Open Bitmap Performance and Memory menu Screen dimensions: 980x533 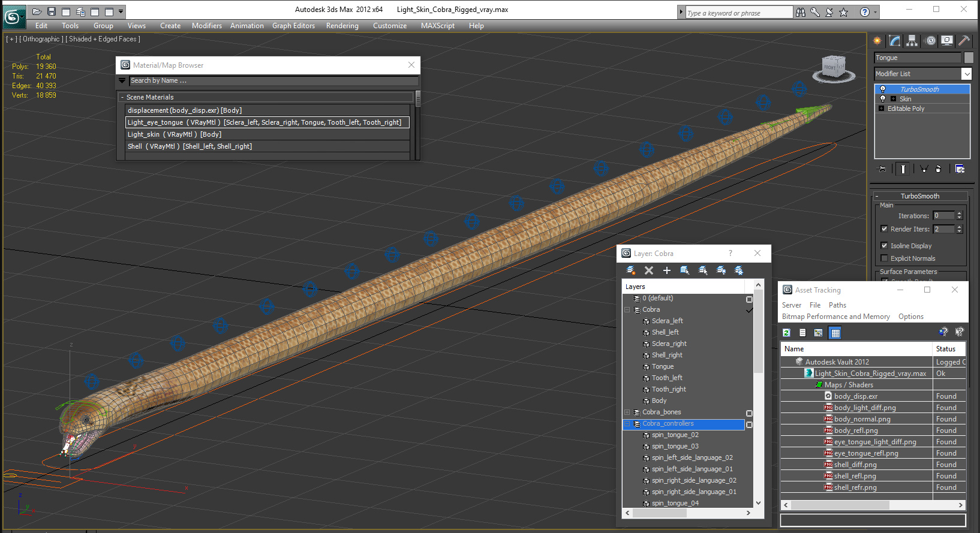tap(835, 317)
